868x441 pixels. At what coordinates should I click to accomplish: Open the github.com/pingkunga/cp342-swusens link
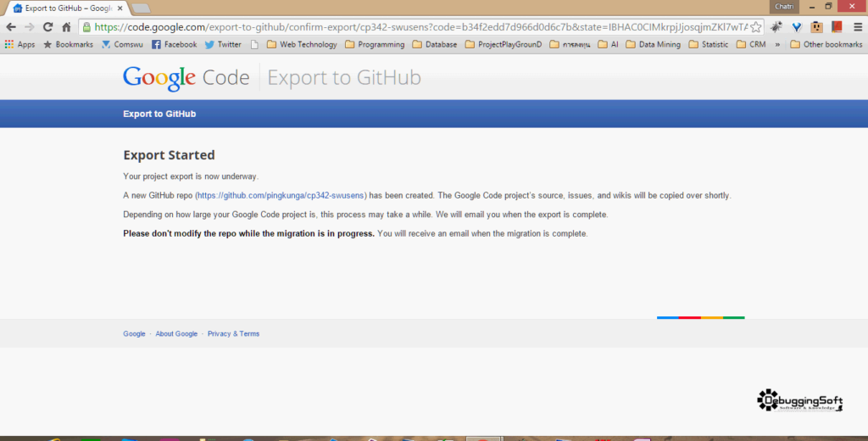[281, 196]
